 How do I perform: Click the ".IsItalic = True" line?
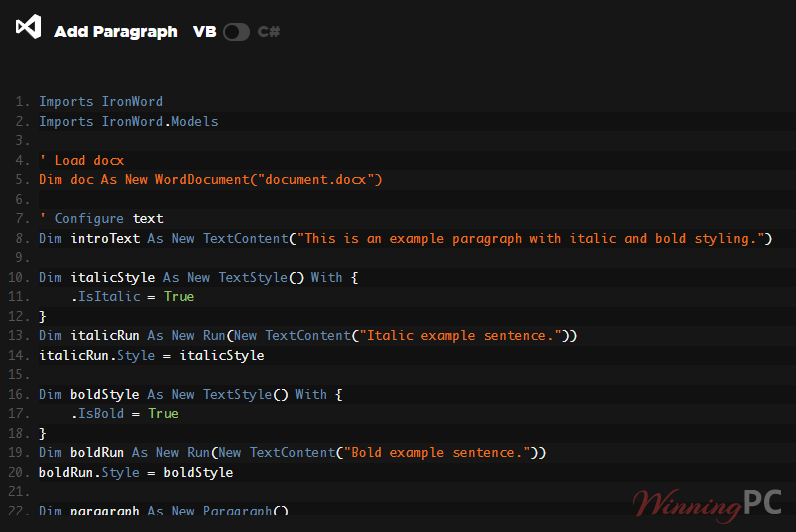132,296
